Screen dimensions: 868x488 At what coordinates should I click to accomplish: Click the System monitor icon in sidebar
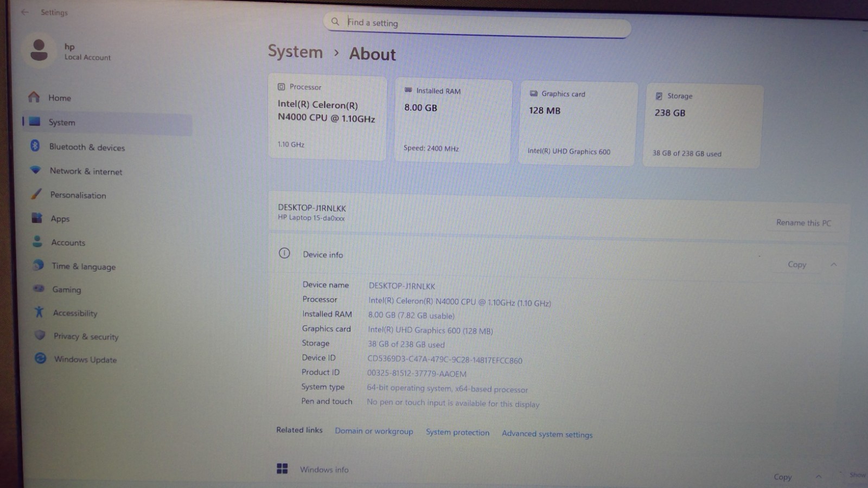coord(35,121)
